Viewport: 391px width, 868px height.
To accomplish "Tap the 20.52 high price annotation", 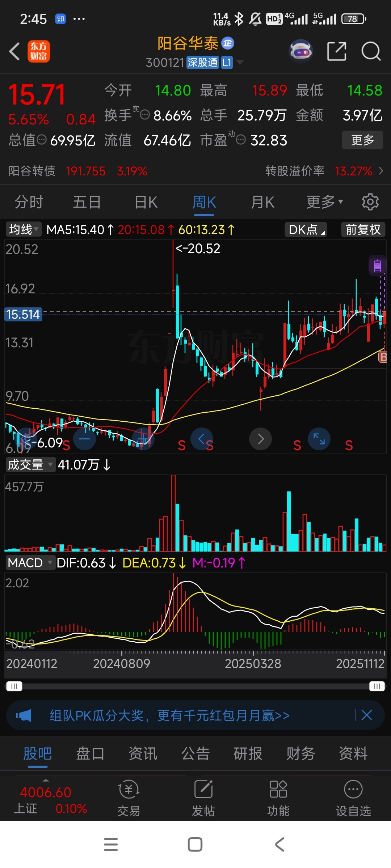I will pos(198,248).
